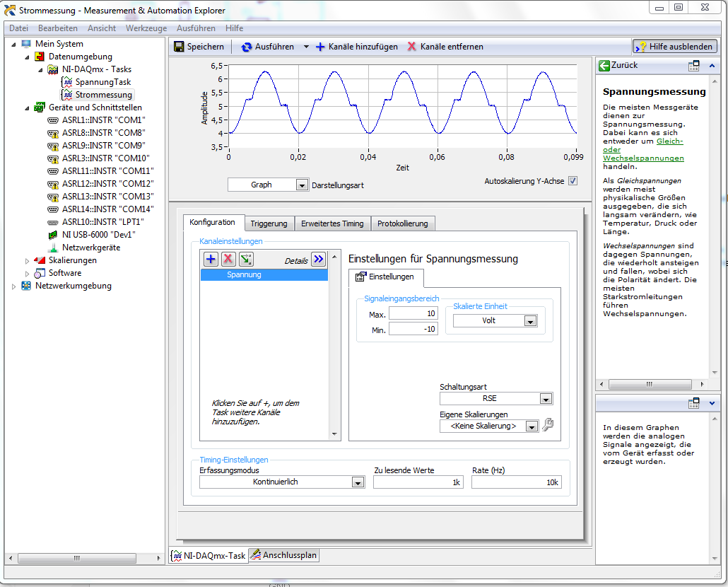Select ASRL10::INSTR "LPT1" entry
The height and width of the screenshot is (587, 728).
[102, 222]
